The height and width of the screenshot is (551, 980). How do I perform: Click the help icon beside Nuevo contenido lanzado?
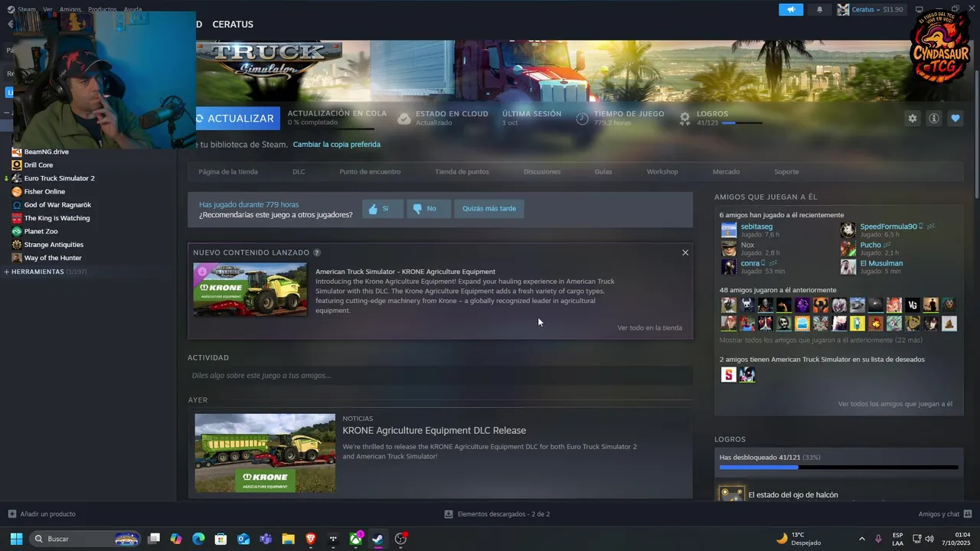click(317, 253)
